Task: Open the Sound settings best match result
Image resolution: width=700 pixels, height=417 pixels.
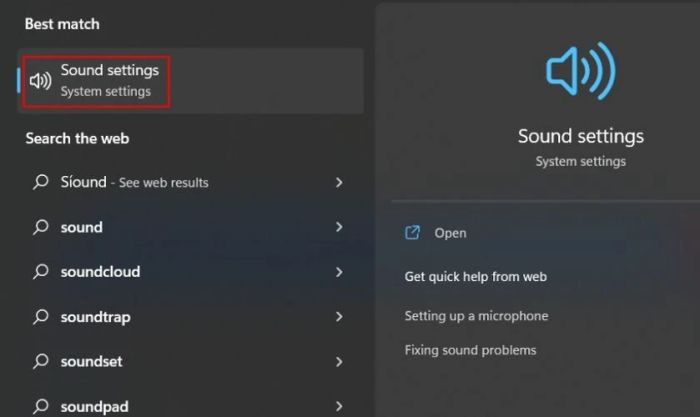Action: point(108,80)
